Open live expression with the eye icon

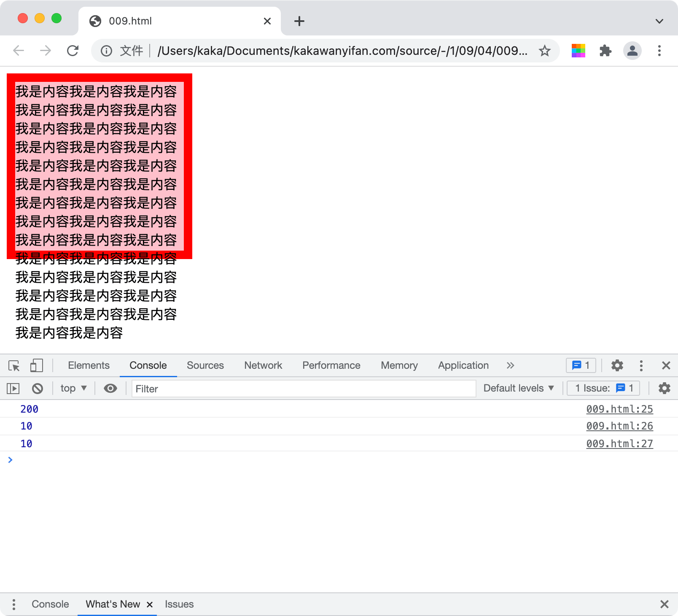110,388
